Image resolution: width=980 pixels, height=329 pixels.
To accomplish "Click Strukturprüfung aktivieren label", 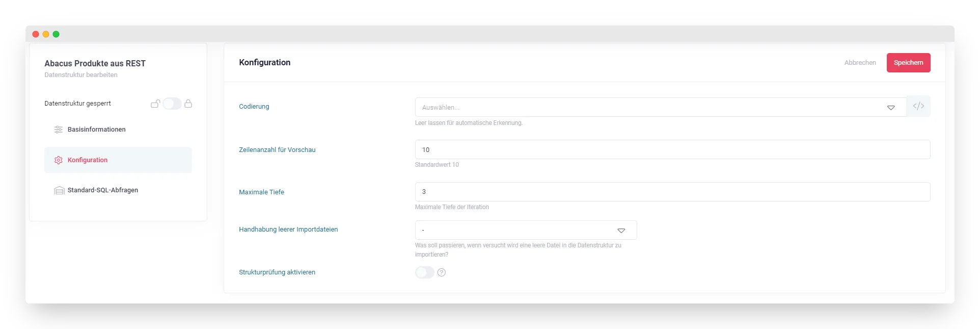I will [x=277, y=272].
